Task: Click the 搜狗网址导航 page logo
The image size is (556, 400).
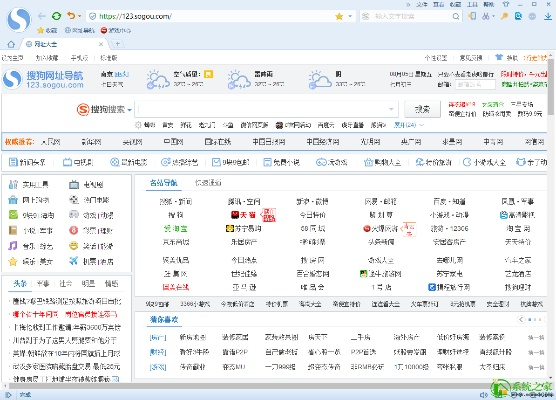Action: (x=43, y=79)
